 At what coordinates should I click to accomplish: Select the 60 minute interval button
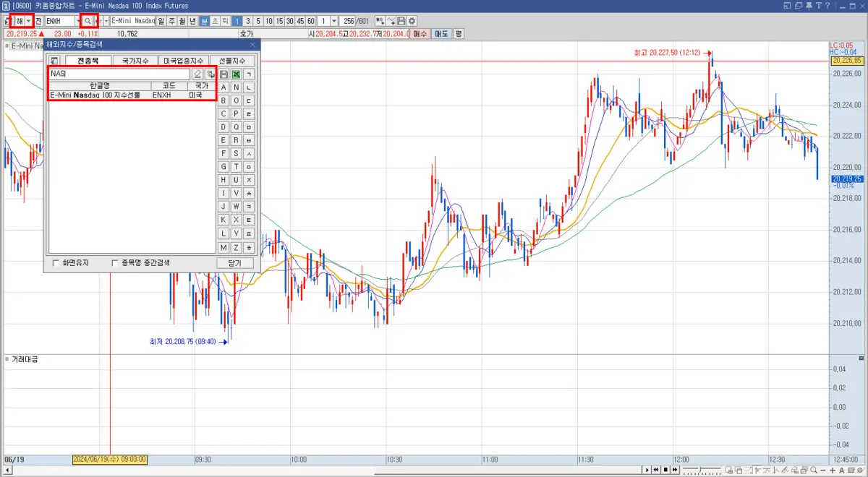pos(311,22)
